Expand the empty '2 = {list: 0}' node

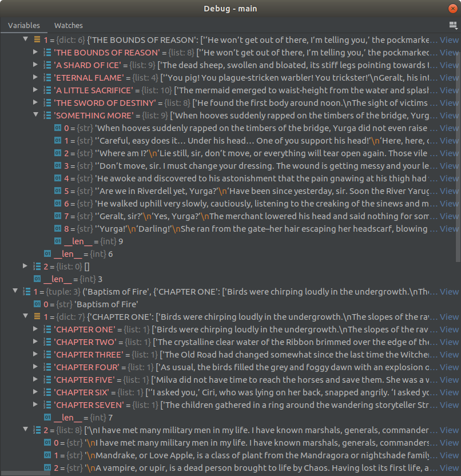(25, 266)
